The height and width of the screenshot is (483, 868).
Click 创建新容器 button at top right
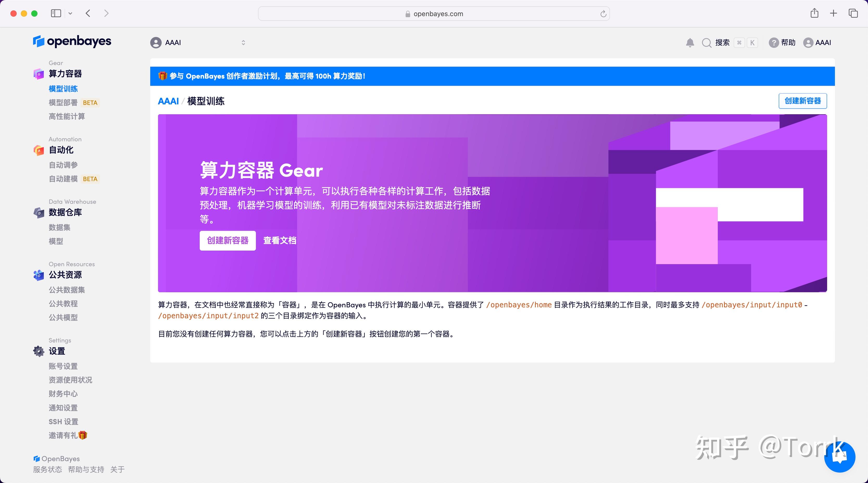coord(803,101)
